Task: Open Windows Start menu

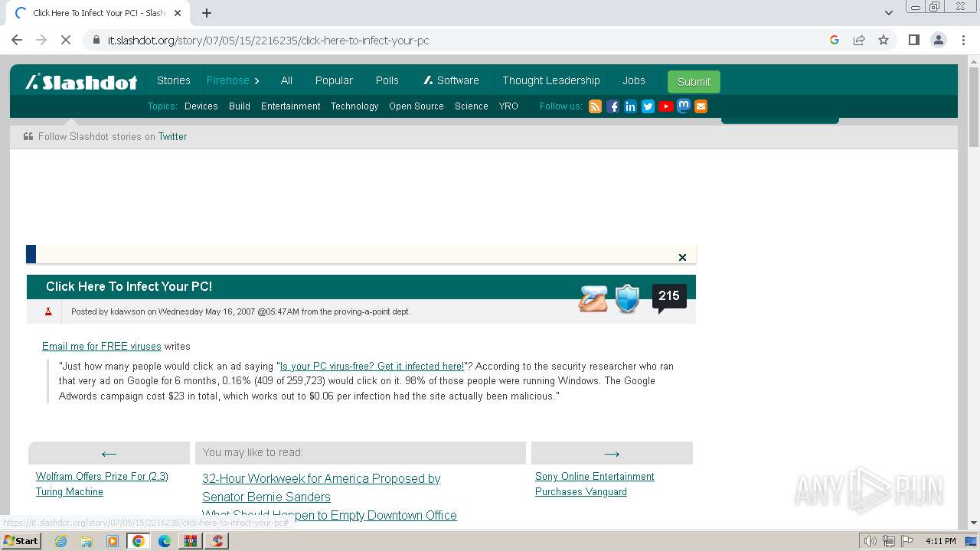Action: [21, 540]
